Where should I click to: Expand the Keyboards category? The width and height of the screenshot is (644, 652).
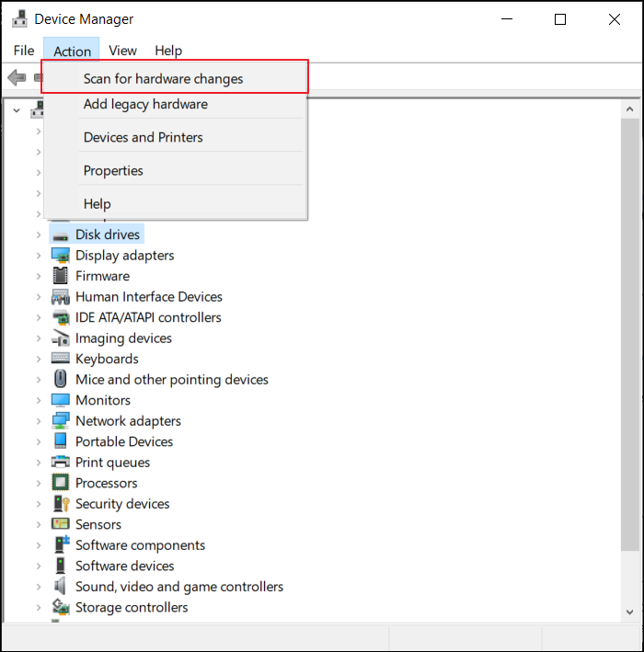pos(39,359)
